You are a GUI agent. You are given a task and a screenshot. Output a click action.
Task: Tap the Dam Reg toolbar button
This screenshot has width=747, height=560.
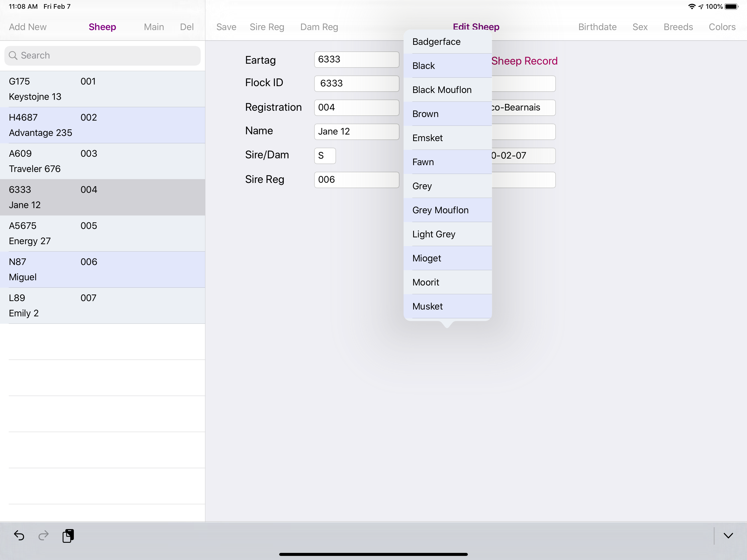click(319, 27)
